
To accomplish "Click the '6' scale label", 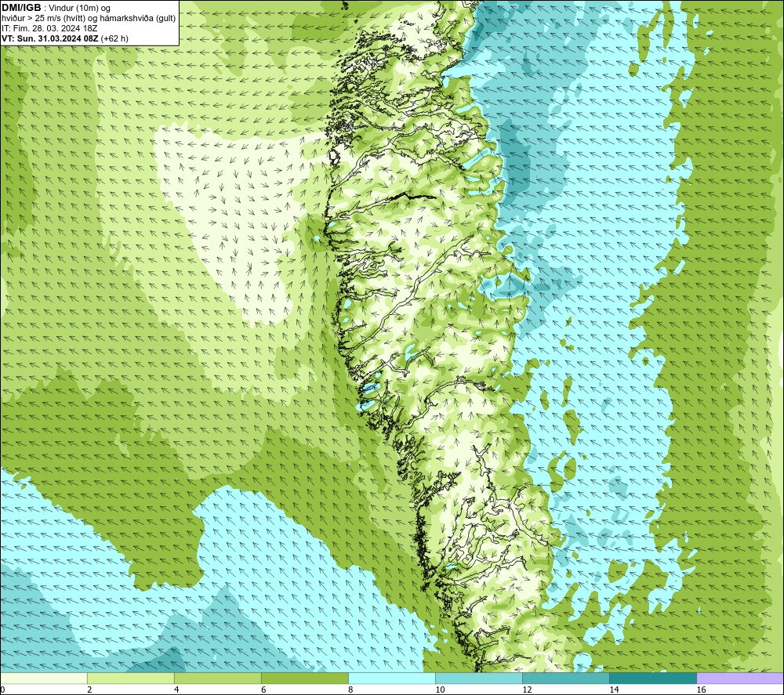I will pos(263,690).
